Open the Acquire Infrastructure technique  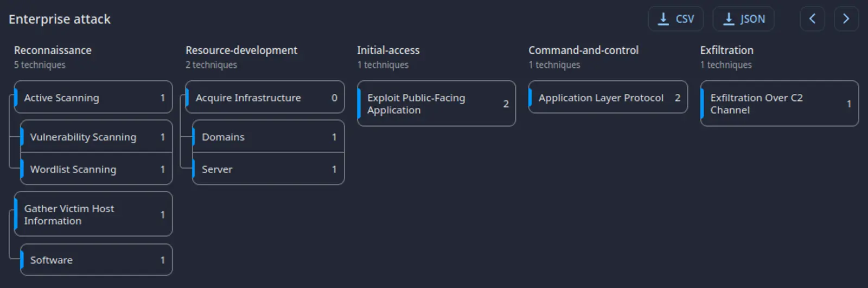click(x=265, y=98)
